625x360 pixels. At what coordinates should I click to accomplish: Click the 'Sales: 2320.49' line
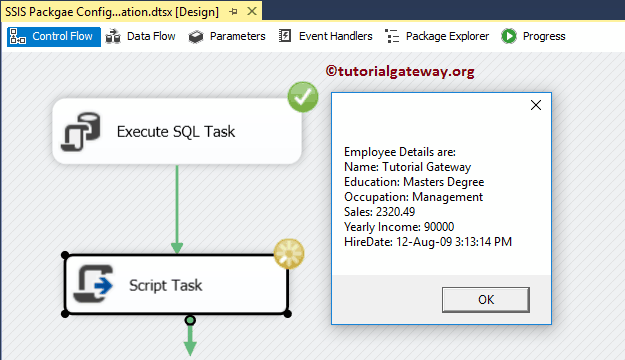pos(379,212)
